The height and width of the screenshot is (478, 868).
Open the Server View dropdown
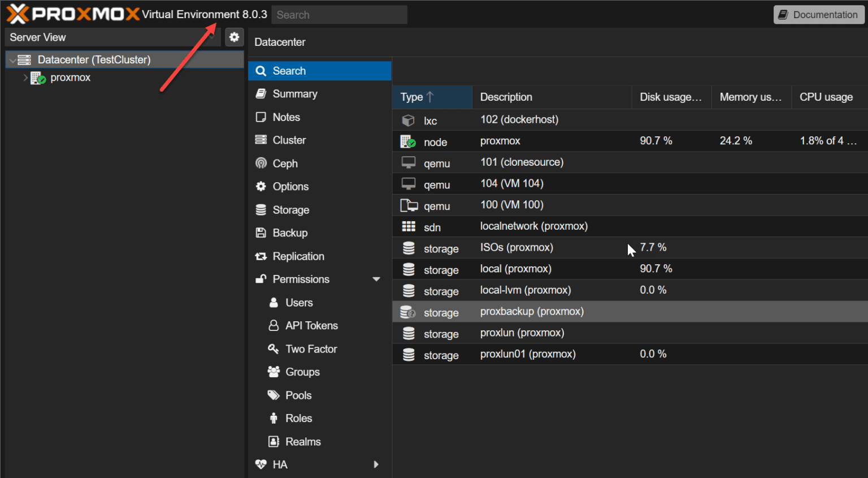pos(111,37)
